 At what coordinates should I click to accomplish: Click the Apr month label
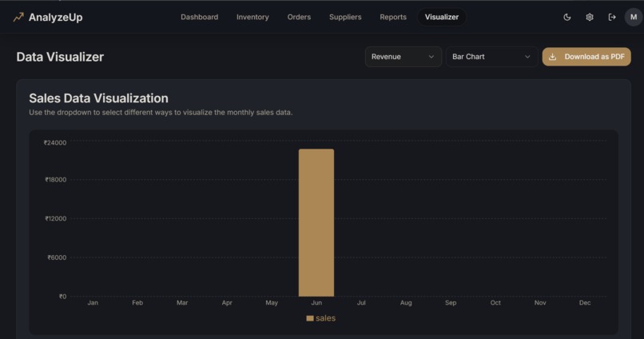click(227, 303)
